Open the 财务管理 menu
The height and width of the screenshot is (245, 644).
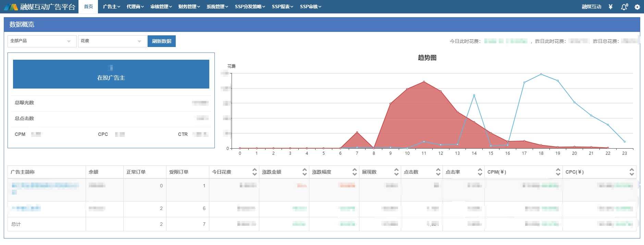pos(189,7)
